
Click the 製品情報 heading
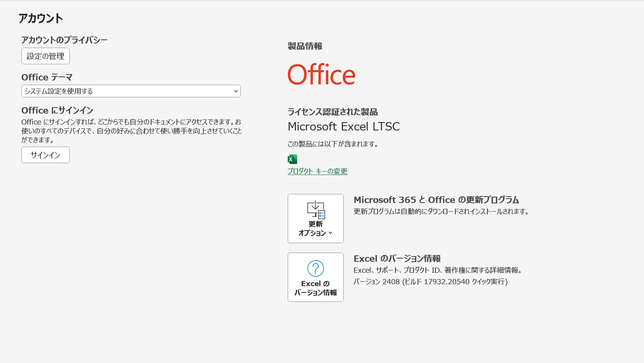(x=305, y=46)
